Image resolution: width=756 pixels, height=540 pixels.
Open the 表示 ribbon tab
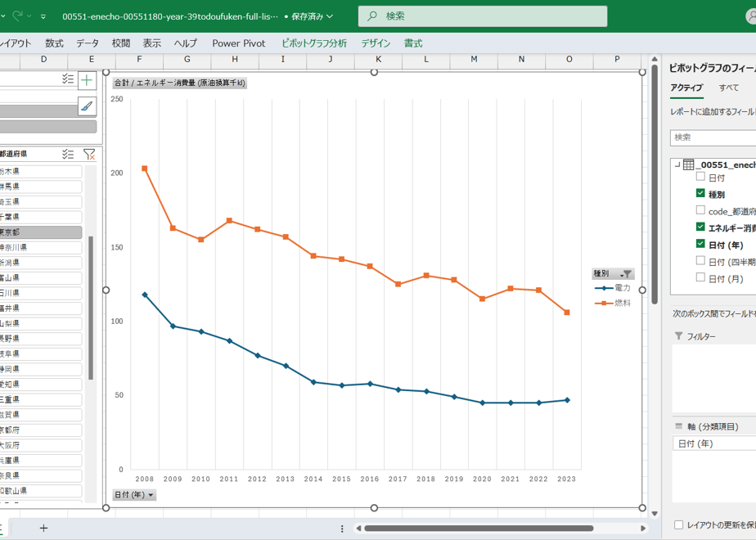pos(152,43)
